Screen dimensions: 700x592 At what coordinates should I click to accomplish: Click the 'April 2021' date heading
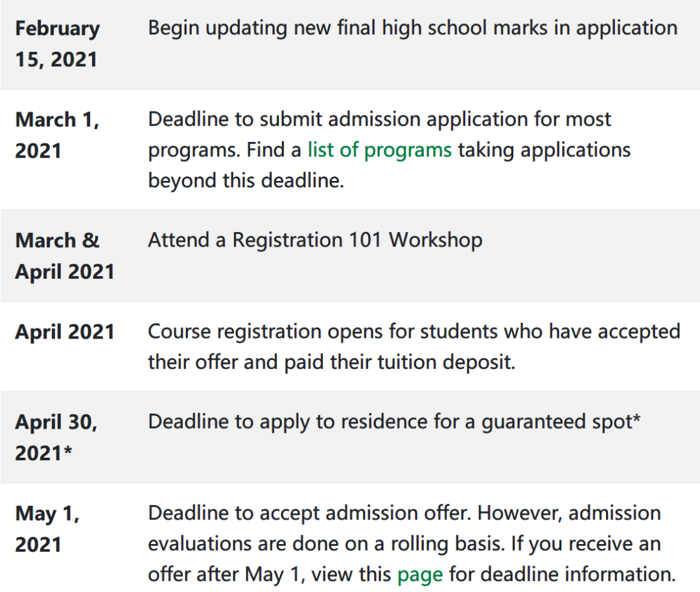(x=65, y=332)
